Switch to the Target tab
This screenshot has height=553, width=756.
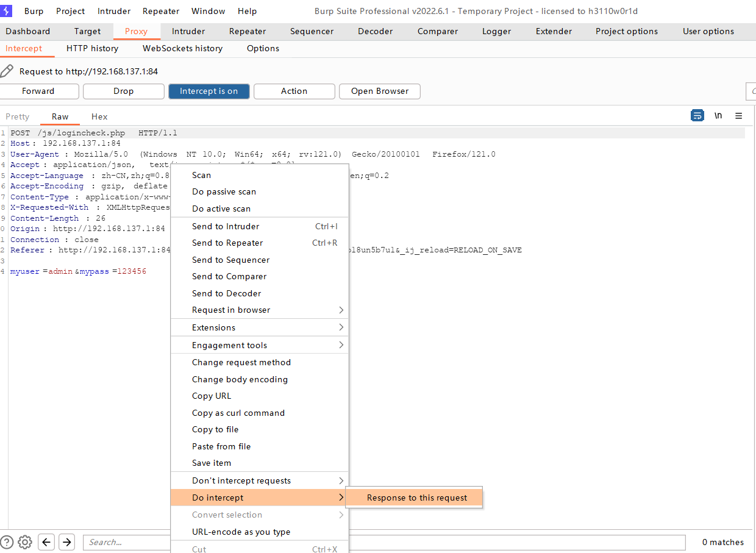click(88, 31)
